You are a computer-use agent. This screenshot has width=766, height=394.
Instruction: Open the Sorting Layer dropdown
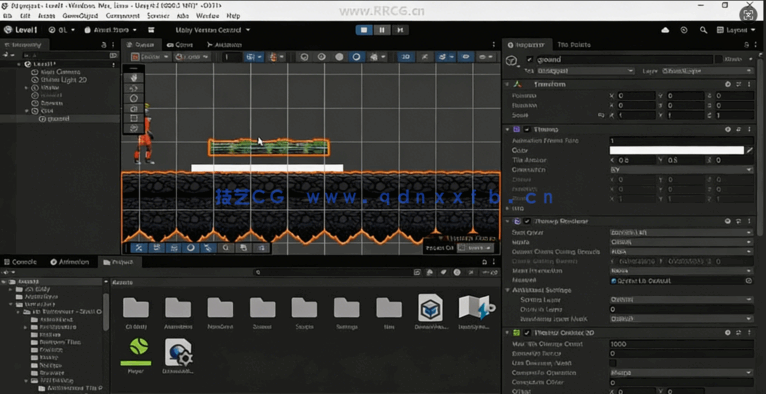(x=681, y=299)
